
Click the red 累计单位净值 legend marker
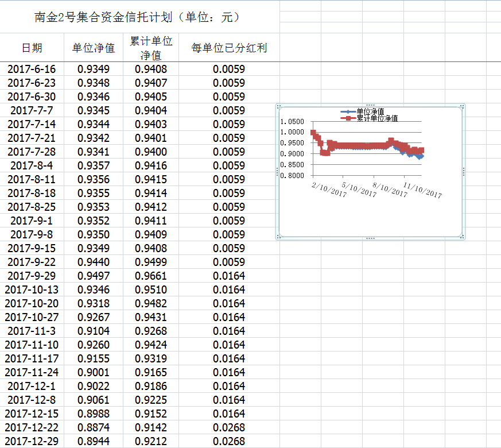click(348, 118)
